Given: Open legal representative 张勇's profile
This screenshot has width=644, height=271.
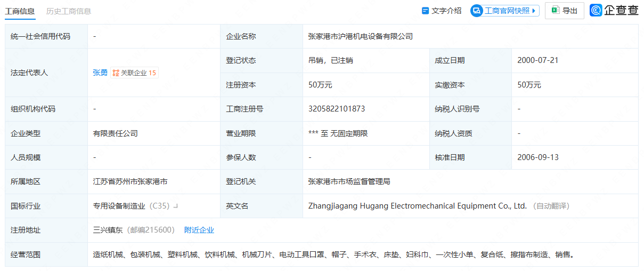Looking at the screenshot, I should [x=100, y=73].
